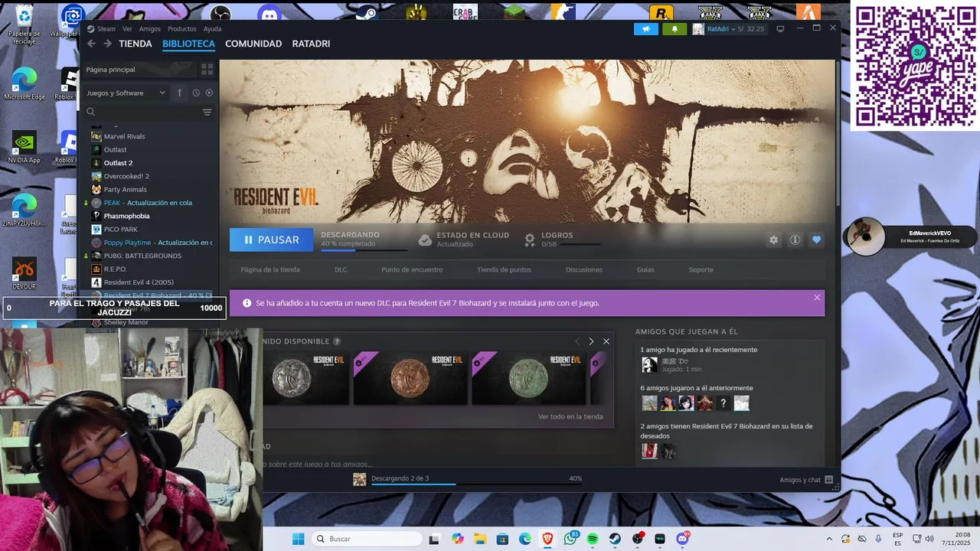The image size is (980, 551).
Task: Select Overcooked! 2 in the library
Action: pyautogui.click(x=126, y=176)
